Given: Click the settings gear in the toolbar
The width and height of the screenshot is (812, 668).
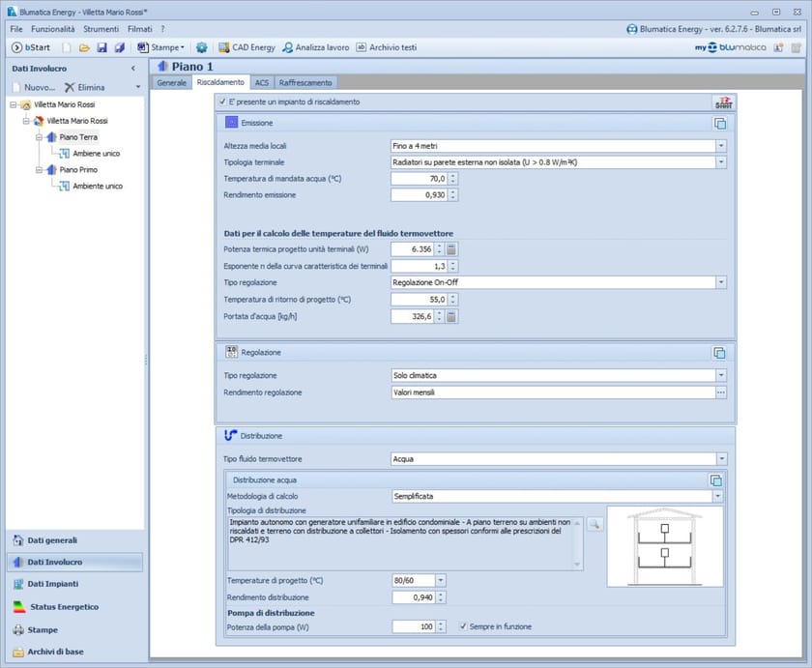Looking at the screenshot, I should pos(201,47).
